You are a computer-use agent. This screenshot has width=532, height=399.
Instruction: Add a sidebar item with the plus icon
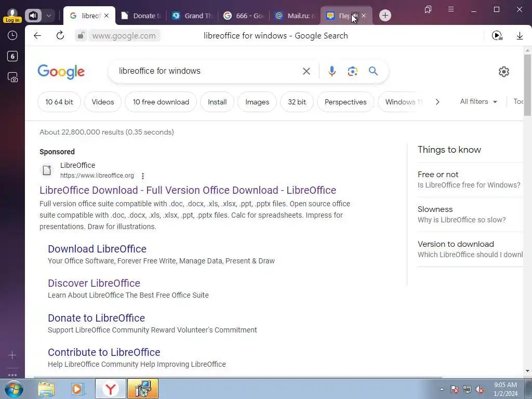pos(12,355)
